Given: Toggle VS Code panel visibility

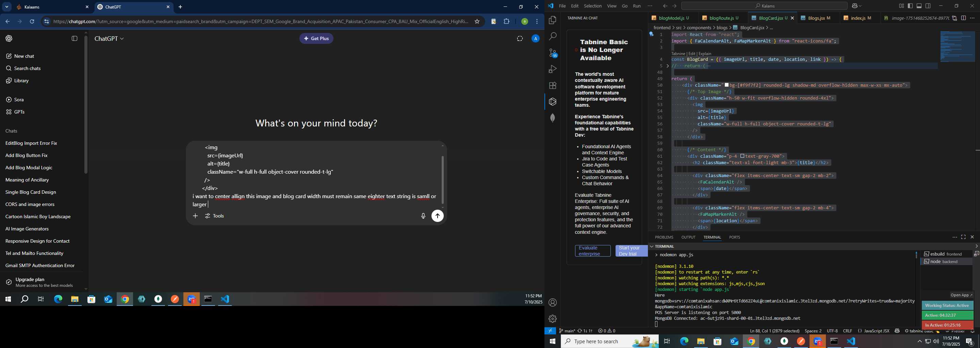Looking at the screenshot, I should (919, 6).
